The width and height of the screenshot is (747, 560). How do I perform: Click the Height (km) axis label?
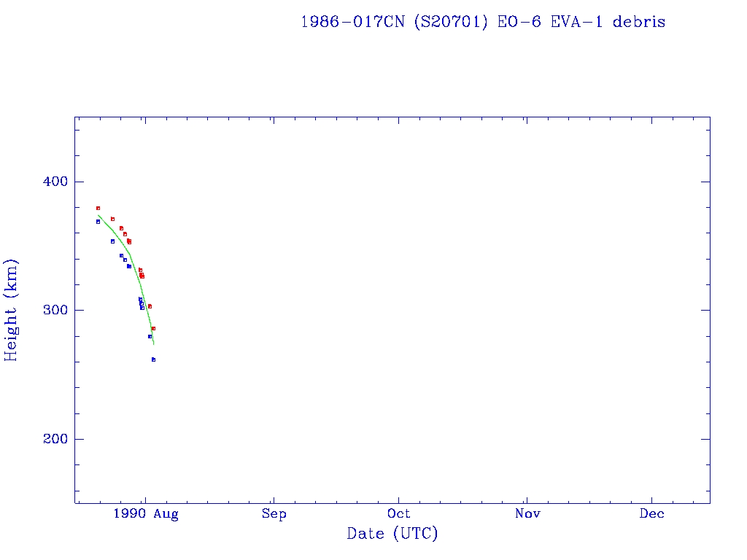pyautogui.click(x=12, y=310)
